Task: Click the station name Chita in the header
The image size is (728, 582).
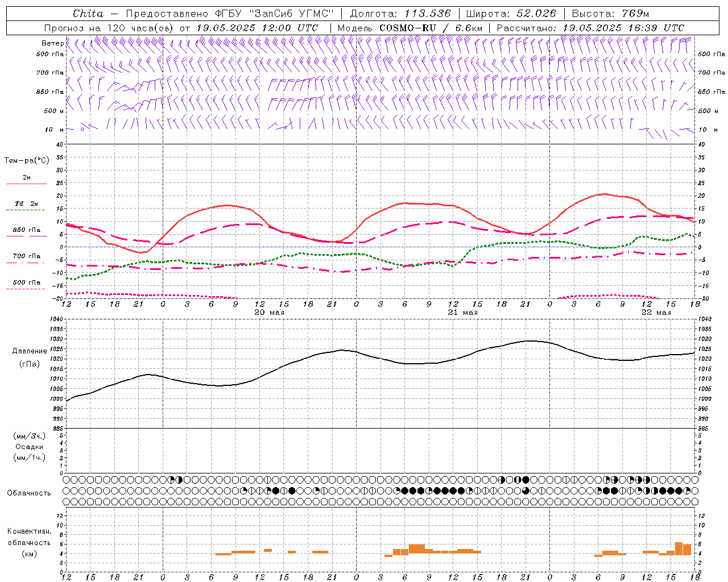Action: point(88,14)
